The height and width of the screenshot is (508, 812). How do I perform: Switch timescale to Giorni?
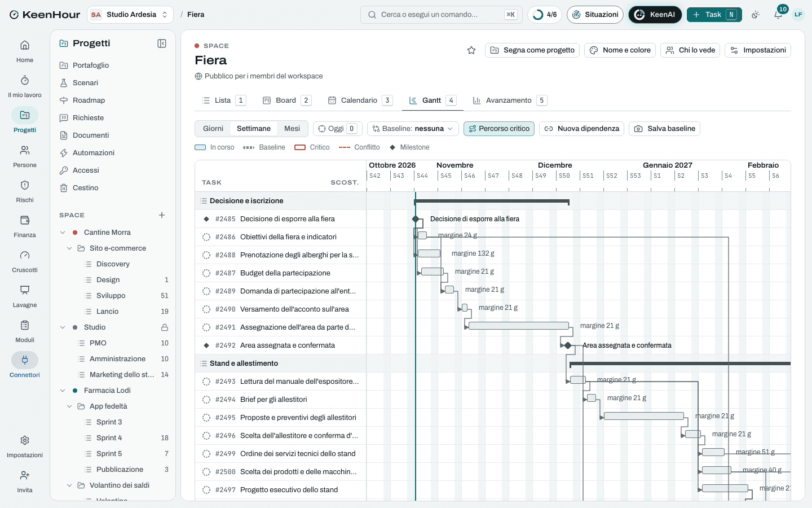click(x=213, y=129)
